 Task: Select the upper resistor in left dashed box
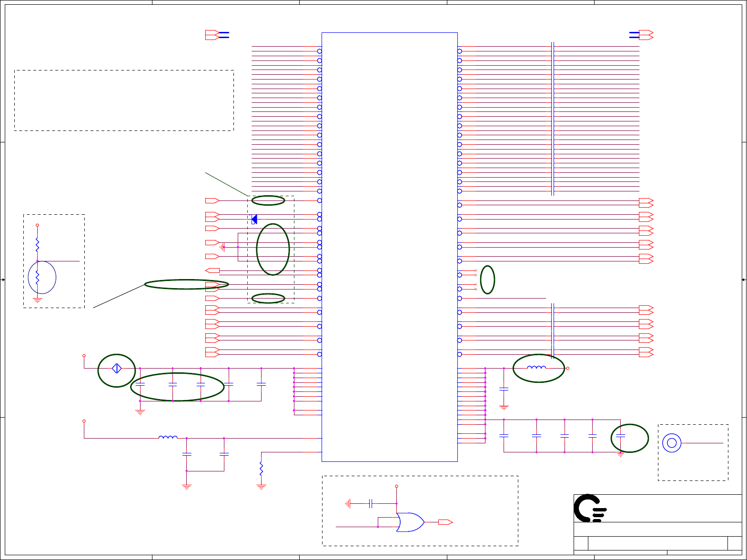click(37, 245)
